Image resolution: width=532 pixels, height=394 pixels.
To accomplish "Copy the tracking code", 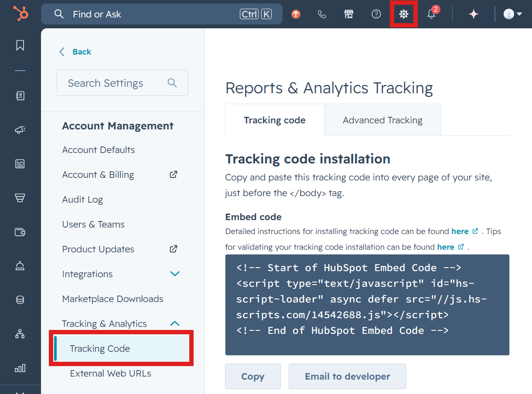I will tap(253, 377).
